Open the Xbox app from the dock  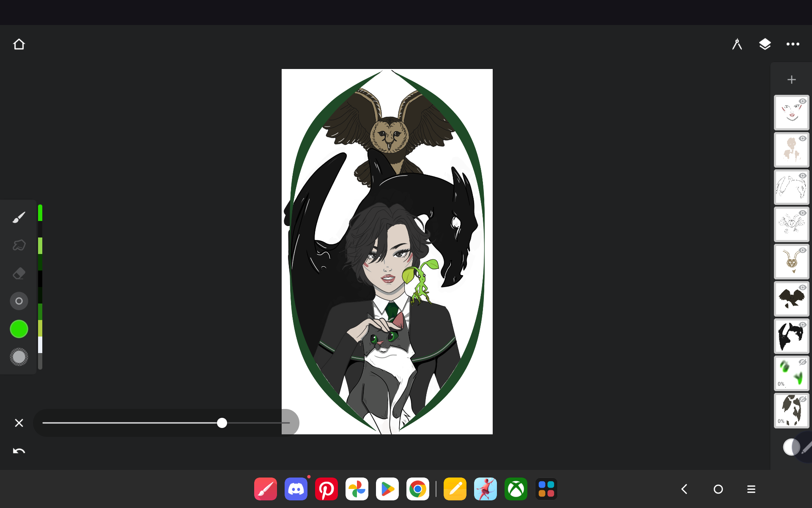pyautogui.click(x=516, y=489)
